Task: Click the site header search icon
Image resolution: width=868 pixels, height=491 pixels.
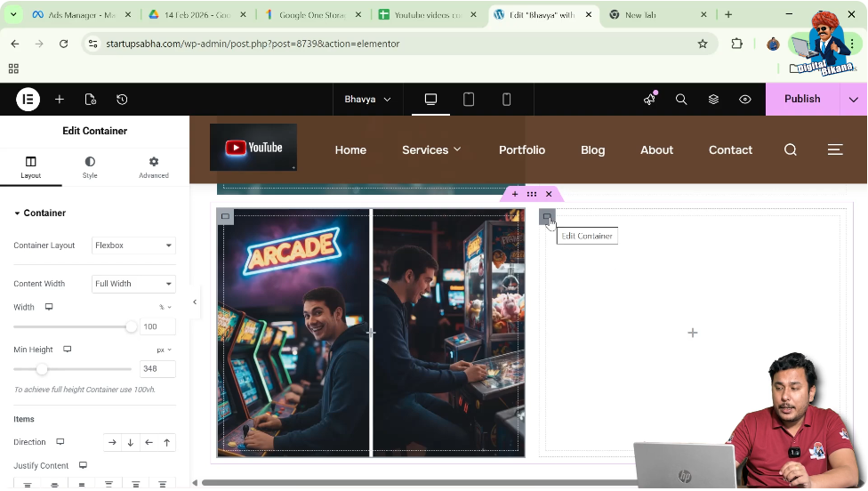Action: (790, 150)
